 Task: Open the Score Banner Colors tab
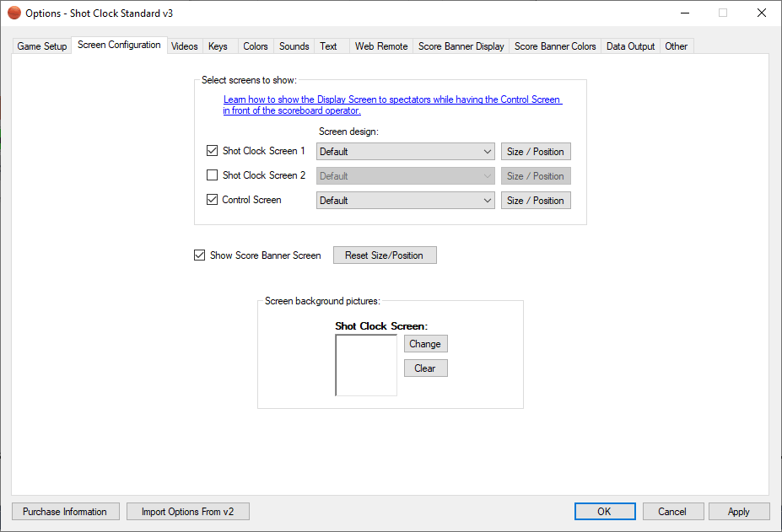pyautogui.click(x=555, y=46)
